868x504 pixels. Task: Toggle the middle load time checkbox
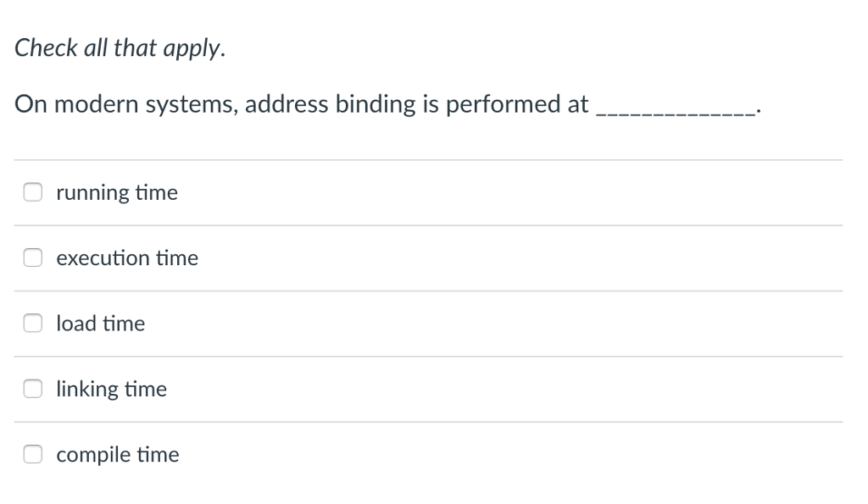tap(32, 323)
